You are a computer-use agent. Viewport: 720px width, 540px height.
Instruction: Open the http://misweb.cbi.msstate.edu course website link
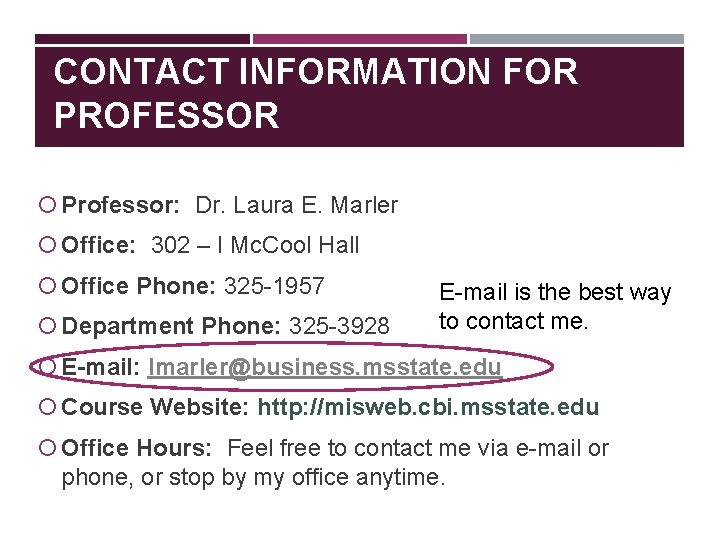pyautogui.click(x=428, y=407)
